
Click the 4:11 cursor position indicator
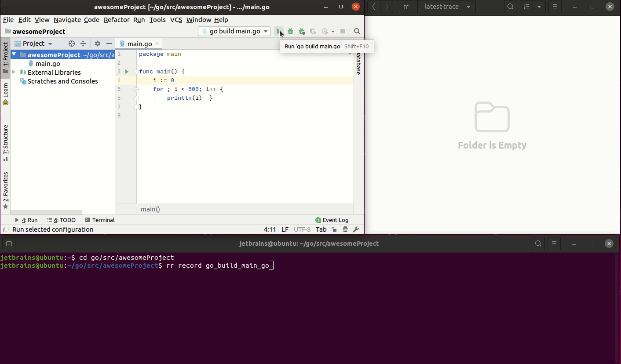point(270,229)
